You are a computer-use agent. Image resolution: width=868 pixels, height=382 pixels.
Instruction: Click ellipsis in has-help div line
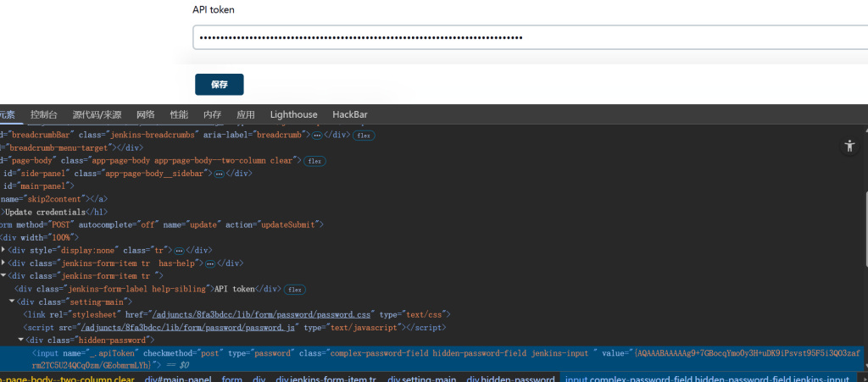(x=210, y=263)
